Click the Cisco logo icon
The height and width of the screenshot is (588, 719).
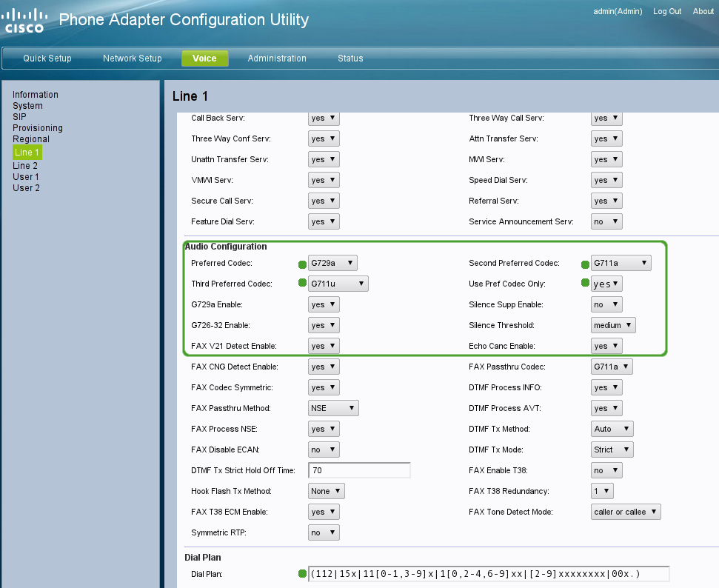point(25,20)
